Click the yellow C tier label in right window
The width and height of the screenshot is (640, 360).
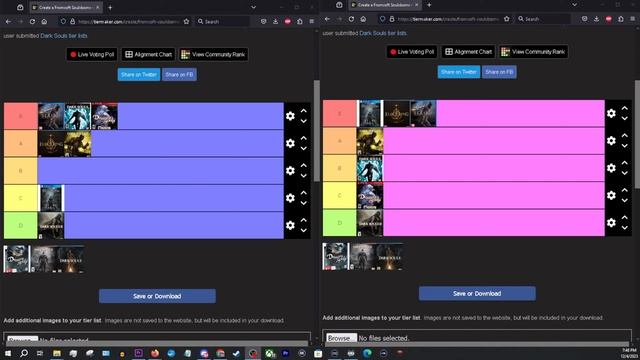(x=339, y=196)
